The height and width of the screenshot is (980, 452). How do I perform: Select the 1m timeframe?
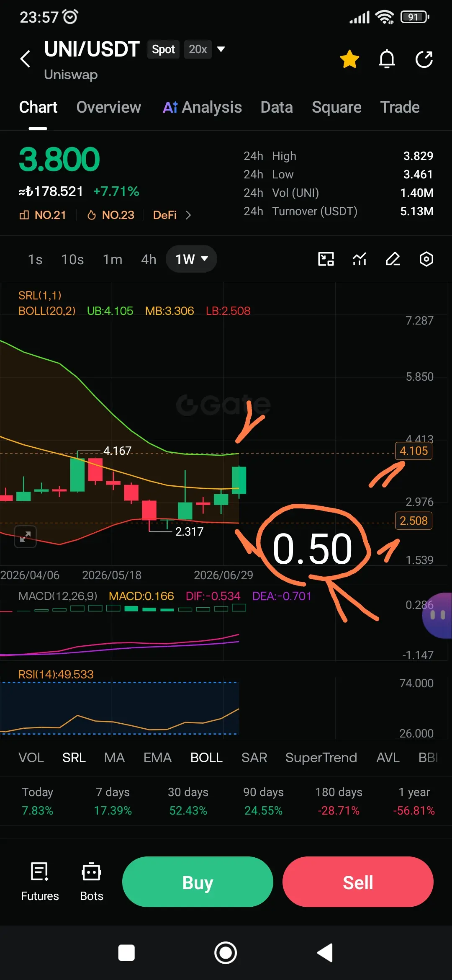coord(113,259)
